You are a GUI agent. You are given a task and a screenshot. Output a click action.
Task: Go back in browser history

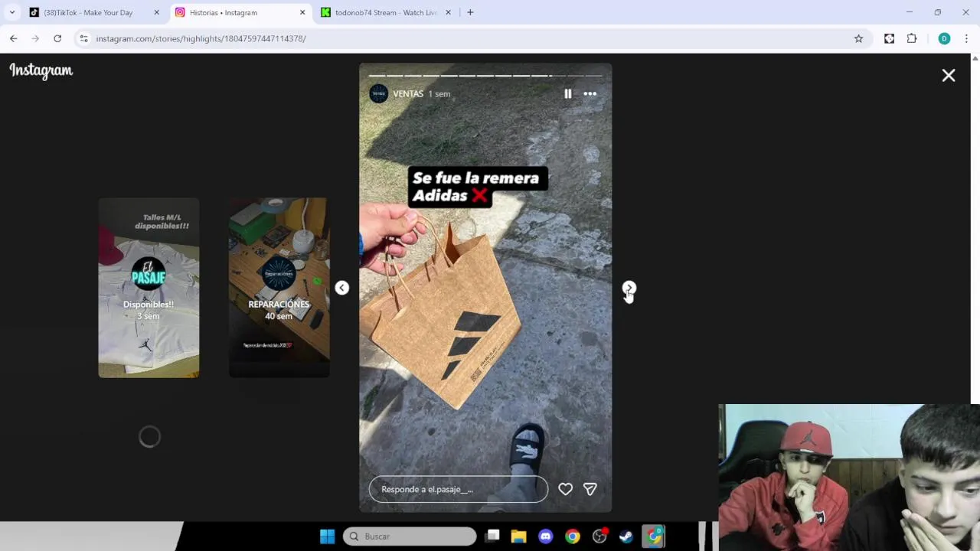(14, 38)
